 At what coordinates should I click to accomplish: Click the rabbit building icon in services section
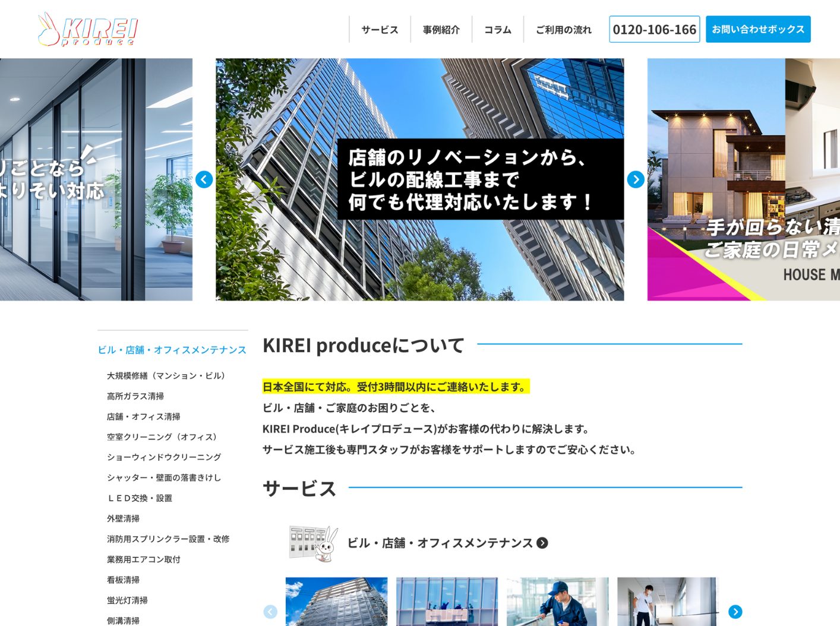[313, 543]
